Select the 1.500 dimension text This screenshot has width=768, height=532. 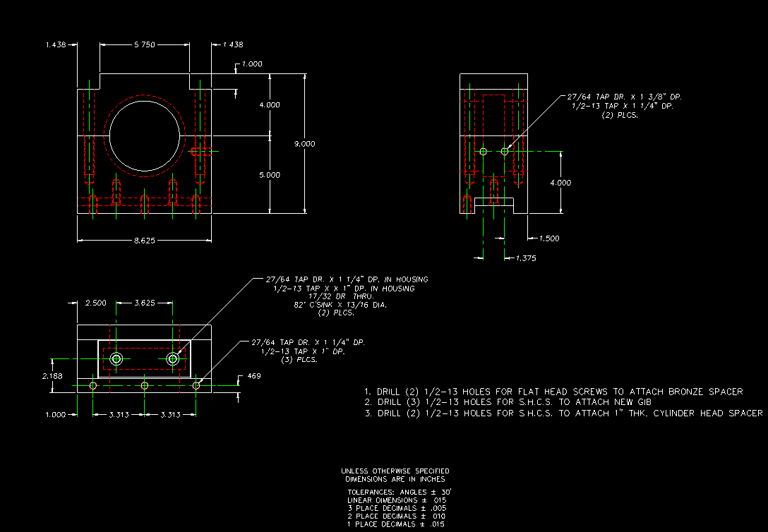click(549, 238)
